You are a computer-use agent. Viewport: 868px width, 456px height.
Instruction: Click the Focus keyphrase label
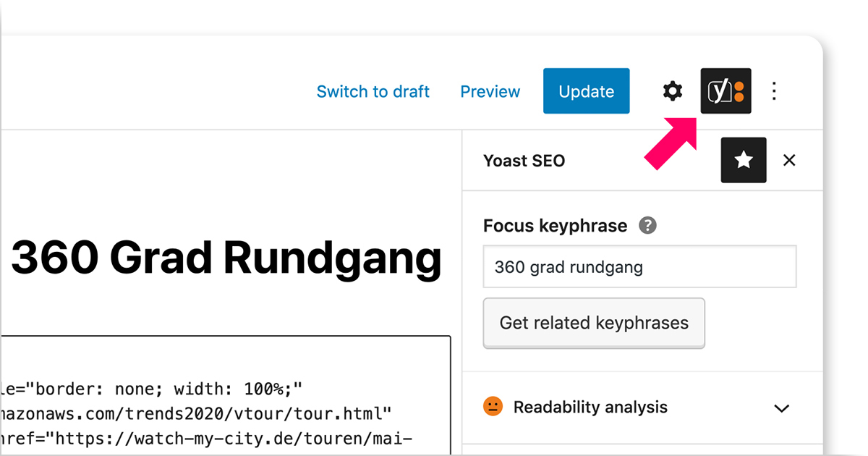pyautogui.click(x=555, y=226)
